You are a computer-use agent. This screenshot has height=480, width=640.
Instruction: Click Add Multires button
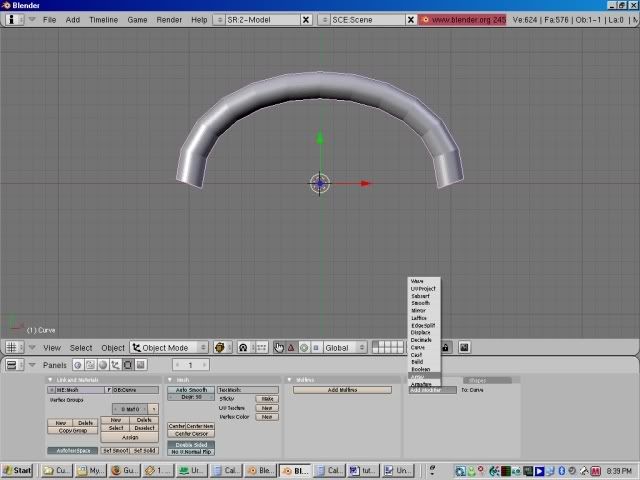(x=342, y=390)
